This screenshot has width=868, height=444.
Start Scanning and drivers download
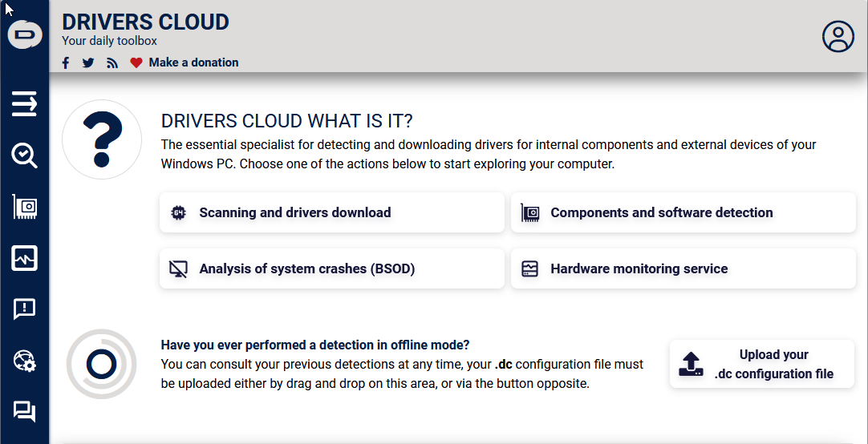coord(332,212)
